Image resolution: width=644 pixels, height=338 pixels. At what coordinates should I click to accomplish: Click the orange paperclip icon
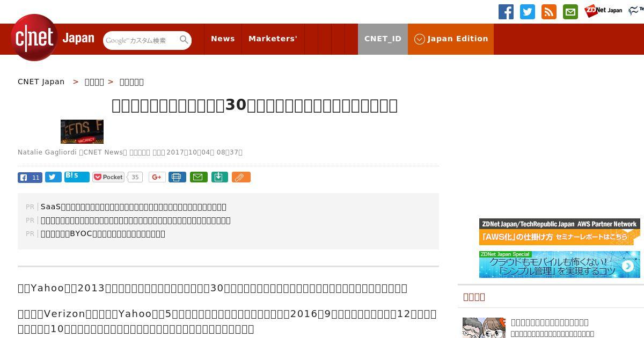(x=241, y=177)
